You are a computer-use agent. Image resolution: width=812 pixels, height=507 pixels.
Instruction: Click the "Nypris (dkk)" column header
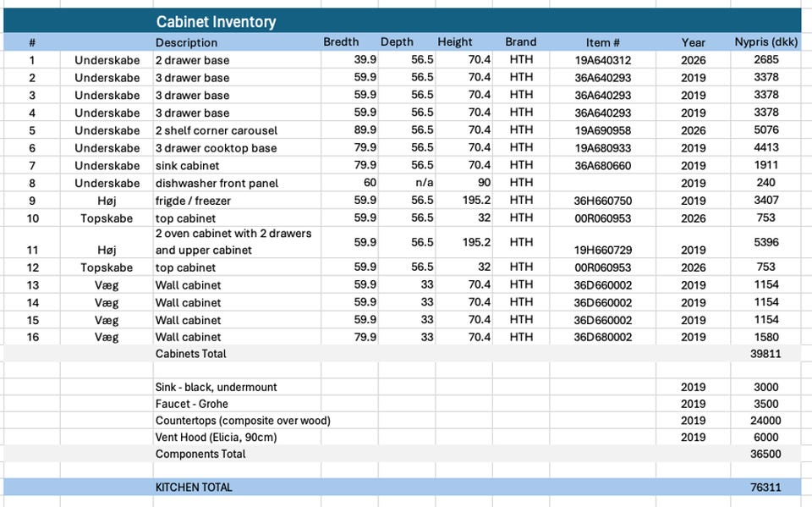(766, 42)
